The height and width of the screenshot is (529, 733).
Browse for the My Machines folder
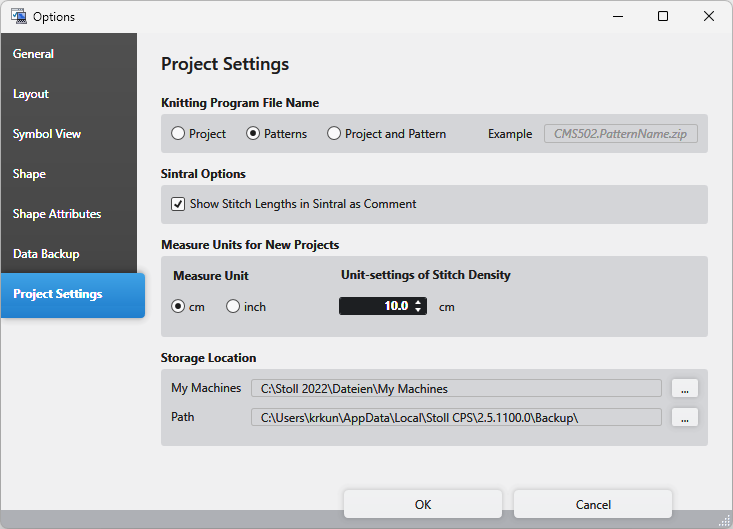[684, 388]
